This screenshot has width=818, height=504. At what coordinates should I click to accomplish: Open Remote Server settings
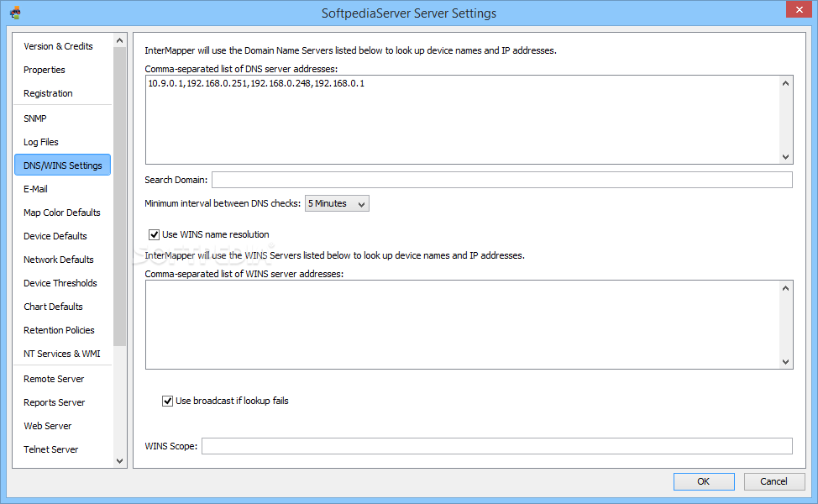(x=54, y=379)
